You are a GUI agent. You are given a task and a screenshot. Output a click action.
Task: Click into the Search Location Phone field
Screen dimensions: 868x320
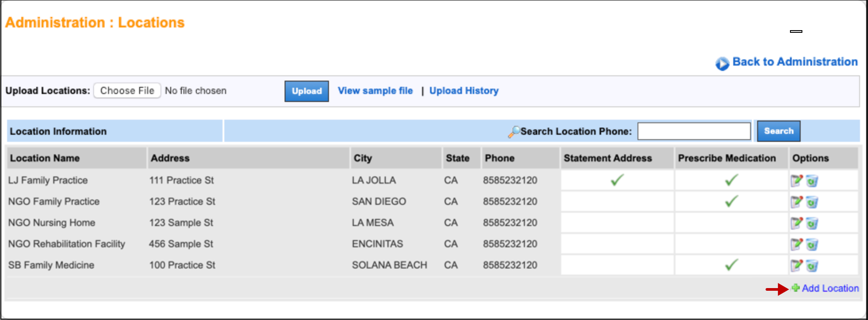click(694, 131)
